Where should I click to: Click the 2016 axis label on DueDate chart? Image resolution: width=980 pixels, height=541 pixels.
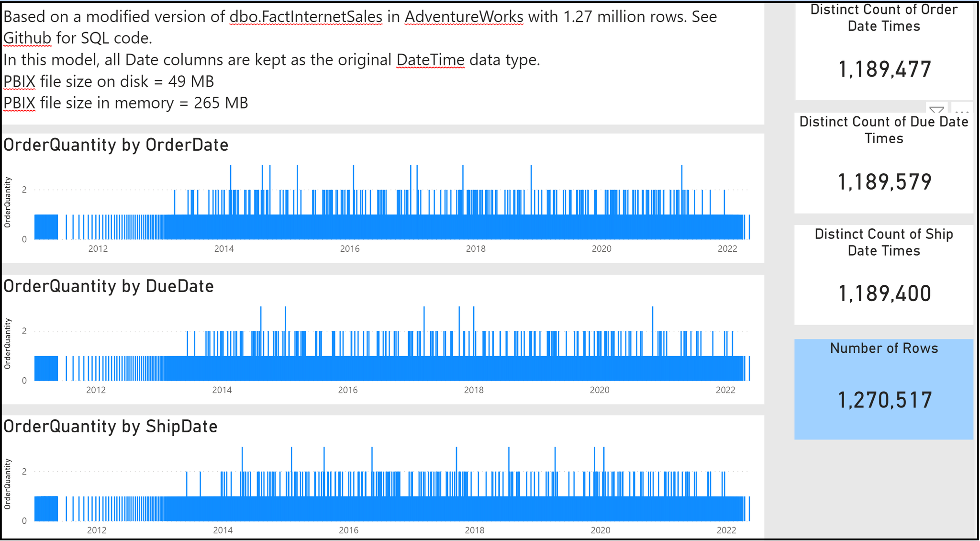(x=348, y=390)
